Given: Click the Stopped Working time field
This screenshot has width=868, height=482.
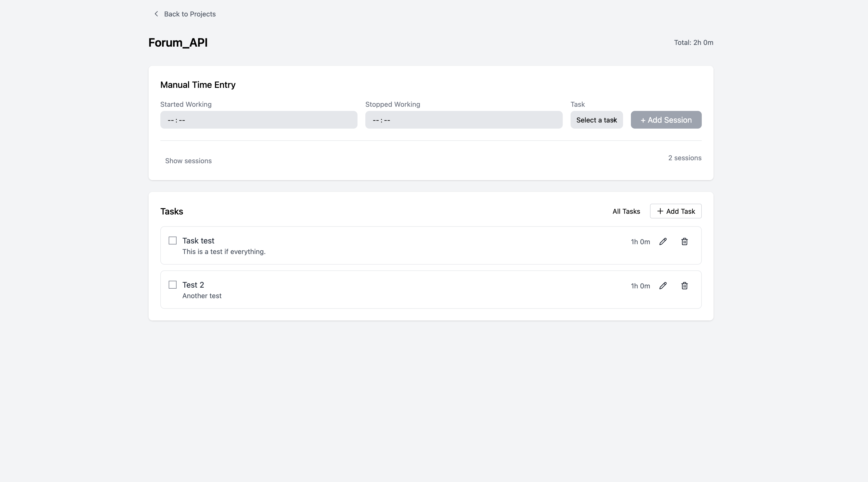Looking at the screenshot, I should pos(464,120).
